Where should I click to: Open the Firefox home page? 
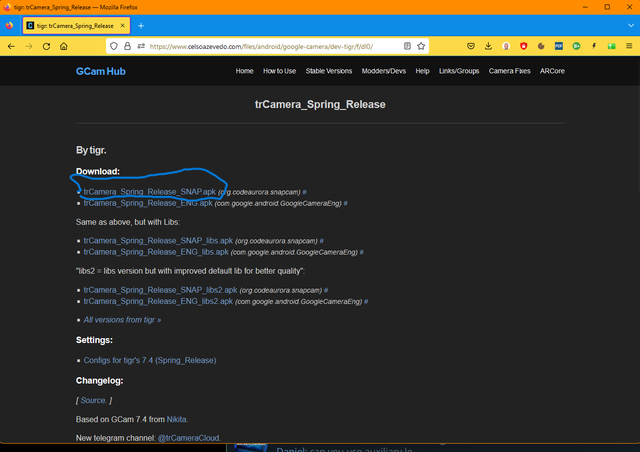pos(64,47)
